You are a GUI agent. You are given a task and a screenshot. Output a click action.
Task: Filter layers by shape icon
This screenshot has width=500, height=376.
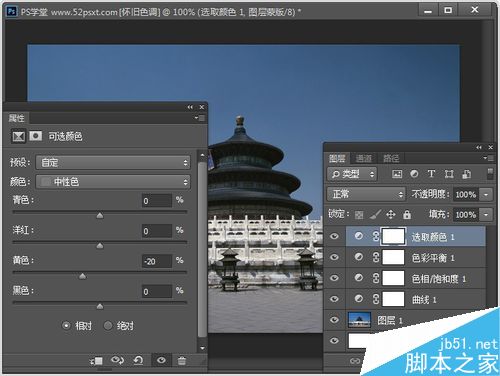(x=449, y=174)
